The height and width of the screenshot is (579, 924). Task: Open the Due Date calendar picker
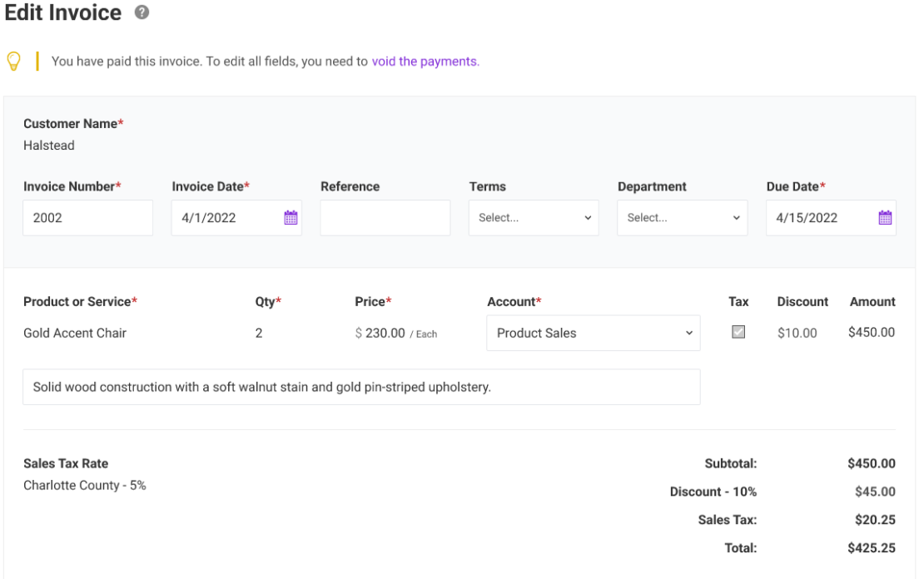(885, 217)
